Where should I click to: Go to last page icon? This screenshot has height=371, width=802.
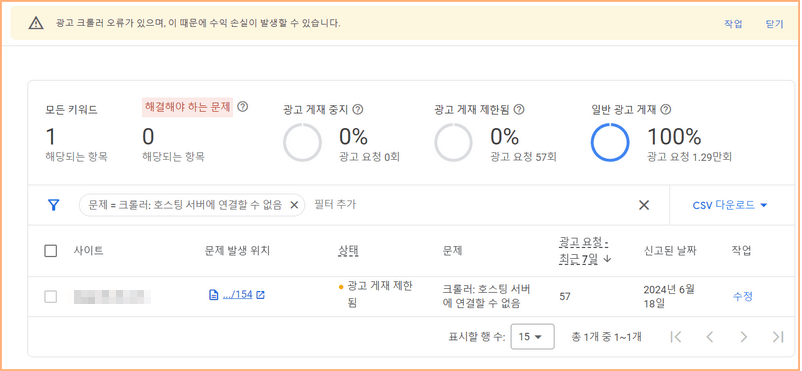pos(777,337)
